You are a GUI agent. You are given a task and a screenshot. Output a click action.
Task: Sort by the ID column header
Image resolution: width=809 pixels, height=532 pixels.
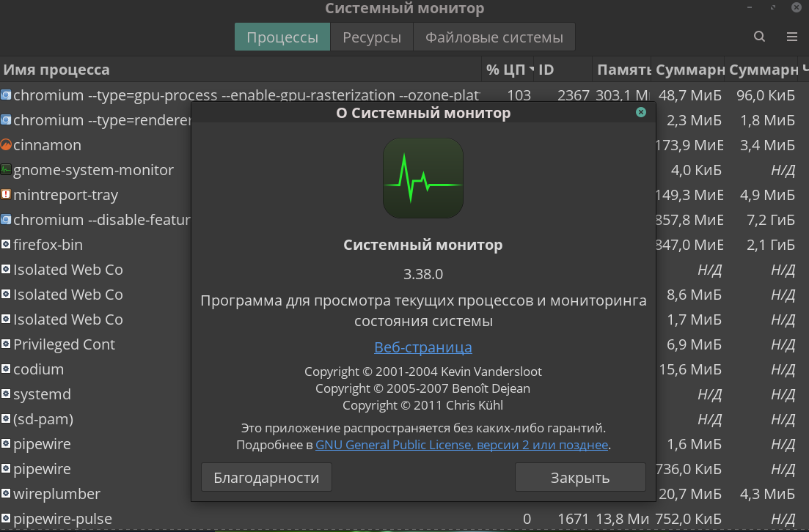546,70
